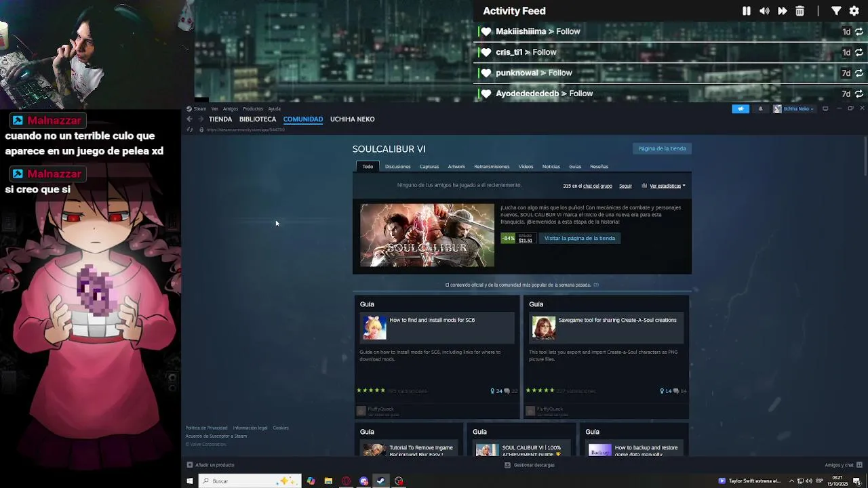Pause the Activity Feed alerts
868x488 pixels.
[x=747, y=11]
